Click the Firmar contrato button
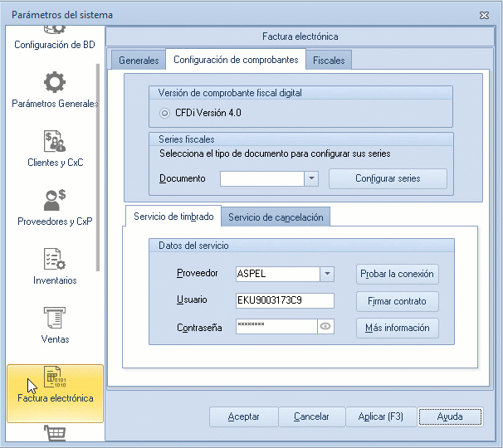Image resolution: width=503 pixels, height=448 pixels. point(397,301)
